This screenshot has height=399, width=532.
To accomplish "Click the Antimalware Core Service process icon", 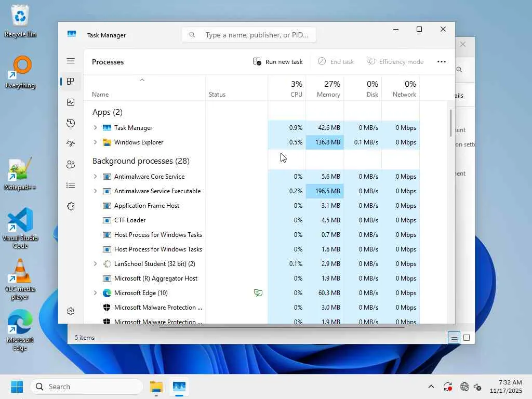I will [107, 177].
